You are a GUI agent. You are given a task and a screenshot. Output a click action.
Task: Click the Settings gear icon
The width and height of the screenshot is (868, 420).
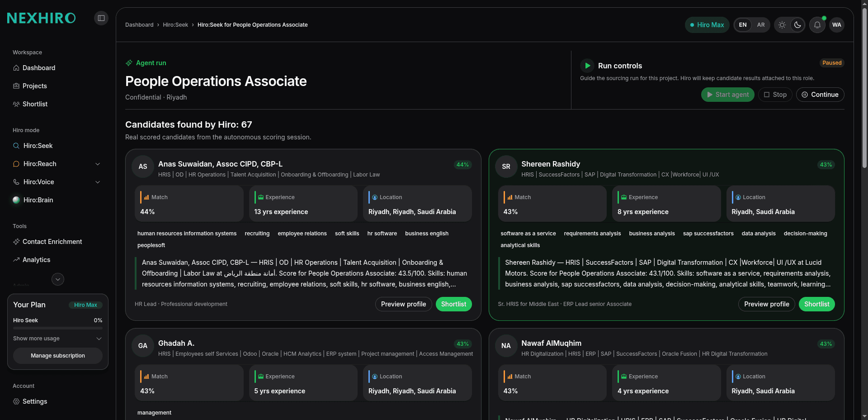point(16,401)
